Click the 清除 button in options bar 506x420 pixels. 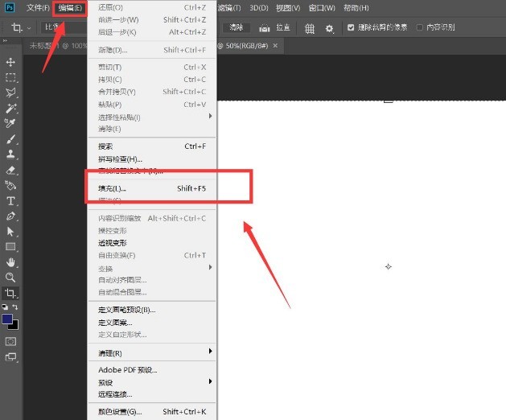[237, 27]
